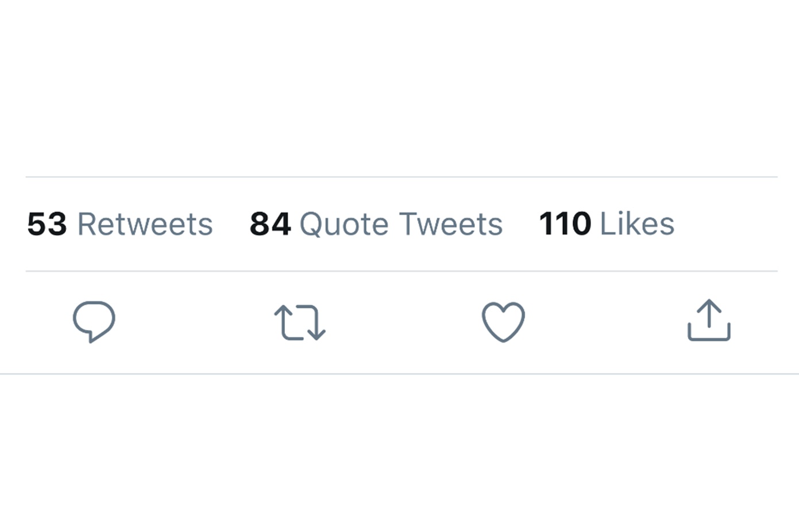View the 84 Quote Tweets list
799x532 pixels.
point(376,224)
